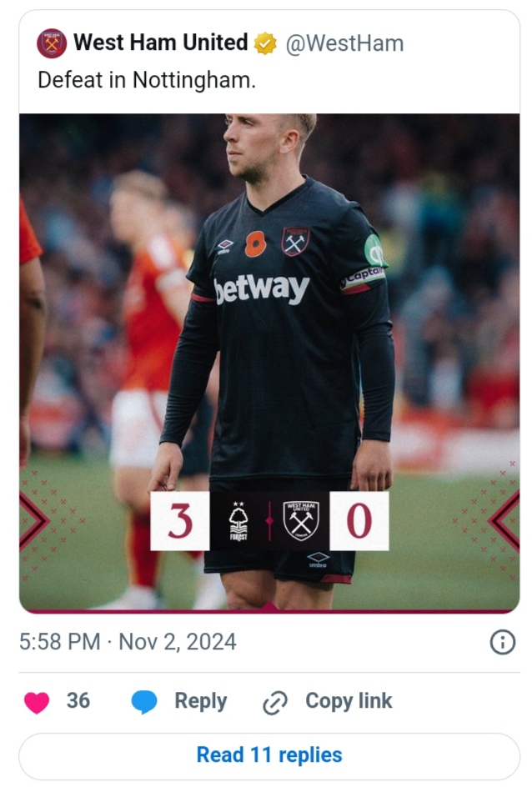Click the blue reply speech bubble icon
The width and height of the screenshot is (532, 797).
(x=144, y=702)
